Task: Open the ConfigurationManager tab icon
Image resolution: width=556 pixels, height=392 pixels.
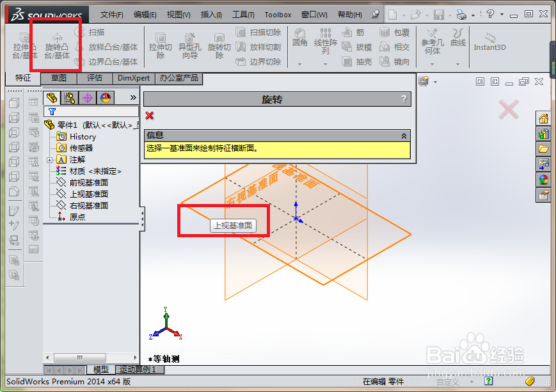Action: 88,97
